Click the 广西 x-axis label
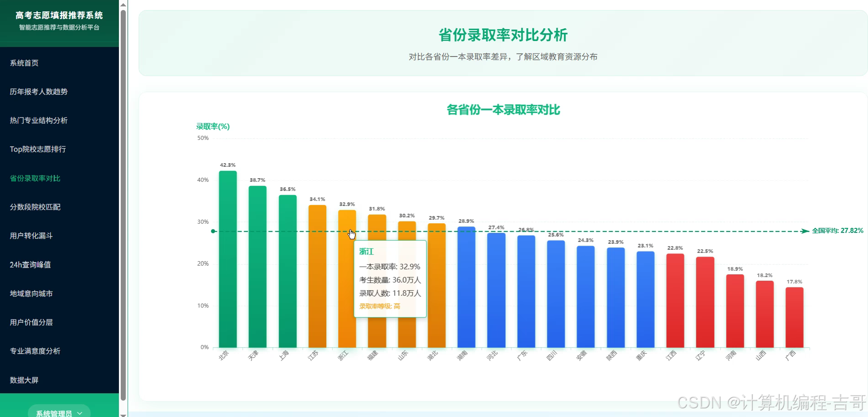This screenshot has width=868, height=417. (x=791, y=355)
